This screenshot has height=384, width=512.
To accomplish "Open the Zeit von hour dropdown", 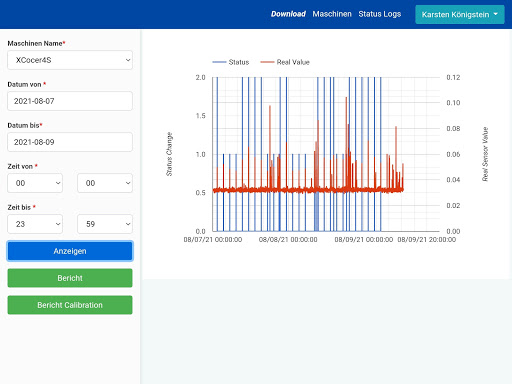I will (x=35, y=183).
